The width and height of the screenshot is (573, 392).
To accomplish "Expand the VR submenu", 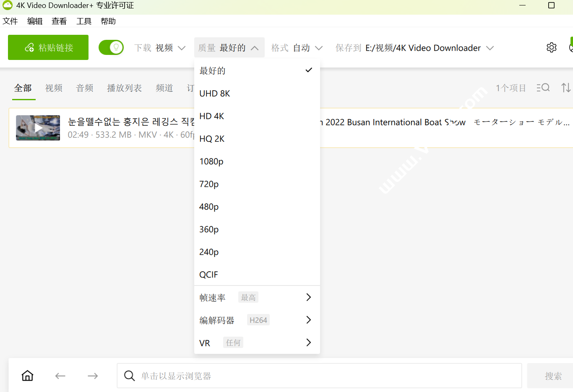I will click(257, 343).
